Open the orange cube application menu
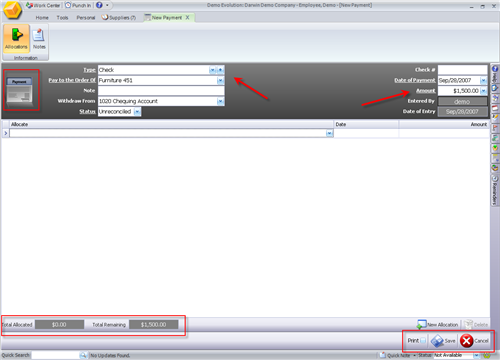This screenshot has height=360, width=500. pyautogui.click(x=12, y=10)
